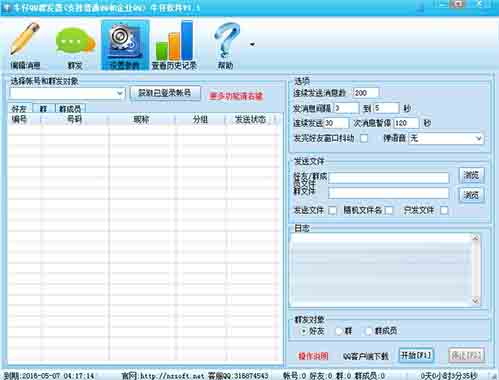Click the 官网 http://nzsoft.net status text
This screenshot has height=380, width=499.
coord(163,376)
